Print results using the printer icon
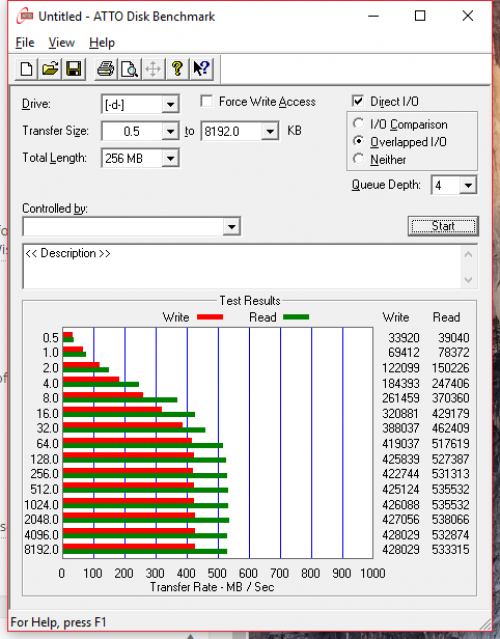 pyautogui.click(x=106, y=69)
